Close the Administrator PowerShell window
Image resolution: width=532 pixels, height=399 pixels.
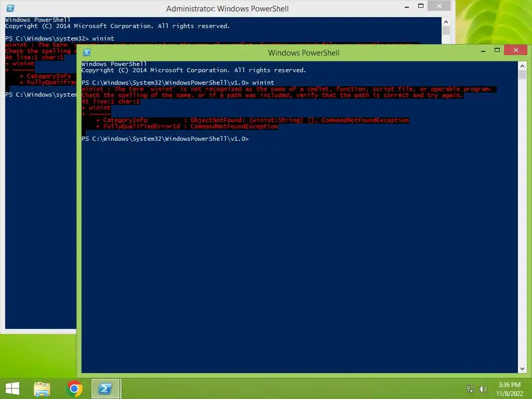(440, 6)
